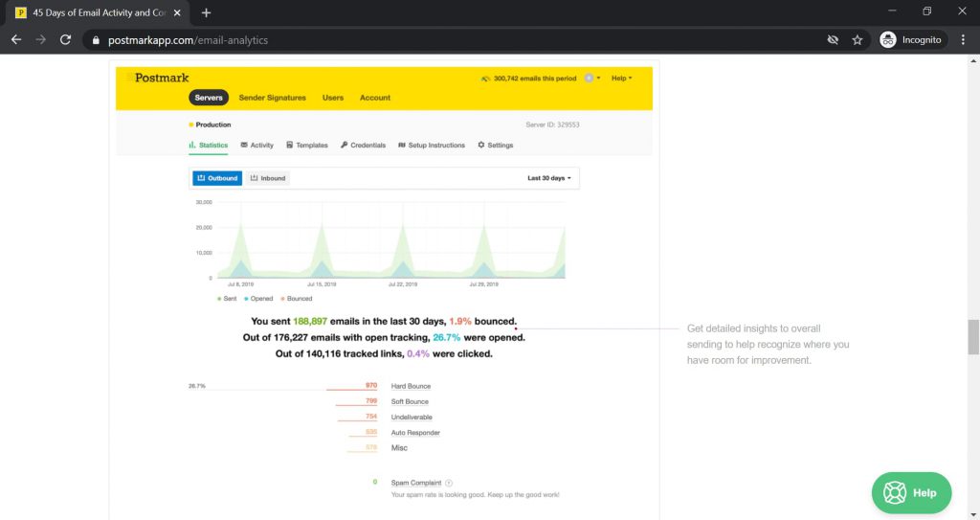The width and height of the screenshot is (980, 520).
Task: Toggle the Bounced series in chart legend
Action: (x=297, y=299)
